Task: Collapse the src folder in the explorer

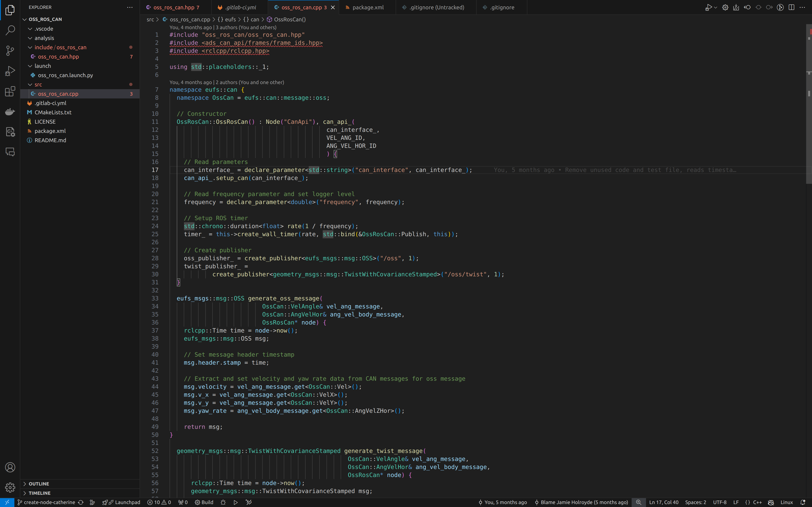Action: [x=38, y=84]
